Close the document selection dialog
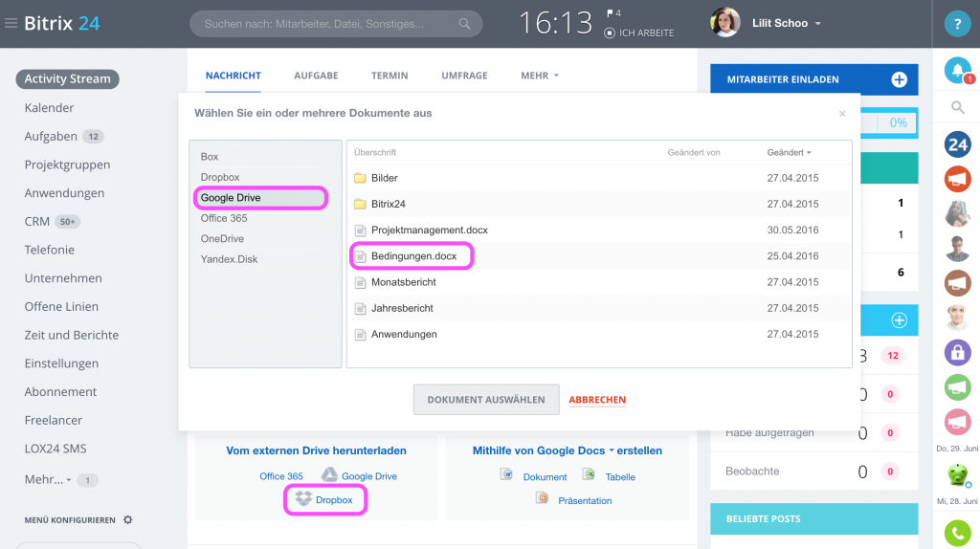 [842, 114]
